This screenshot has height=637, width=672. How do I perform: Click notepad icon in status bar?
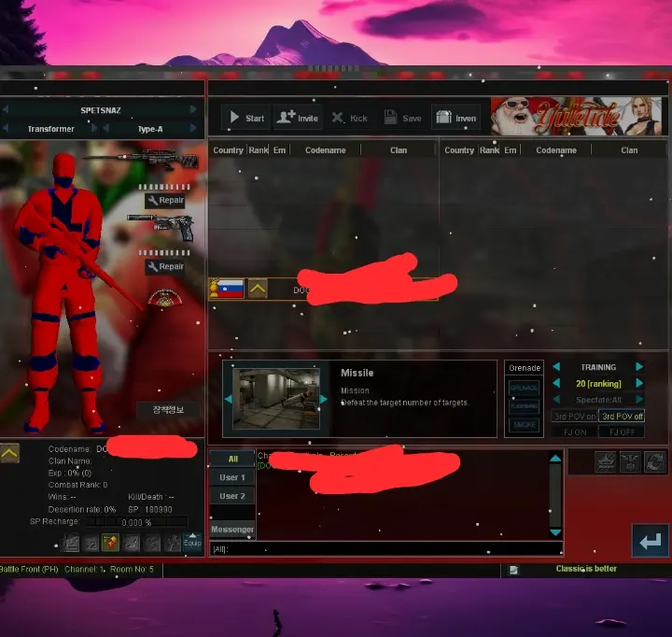point(513,570)
